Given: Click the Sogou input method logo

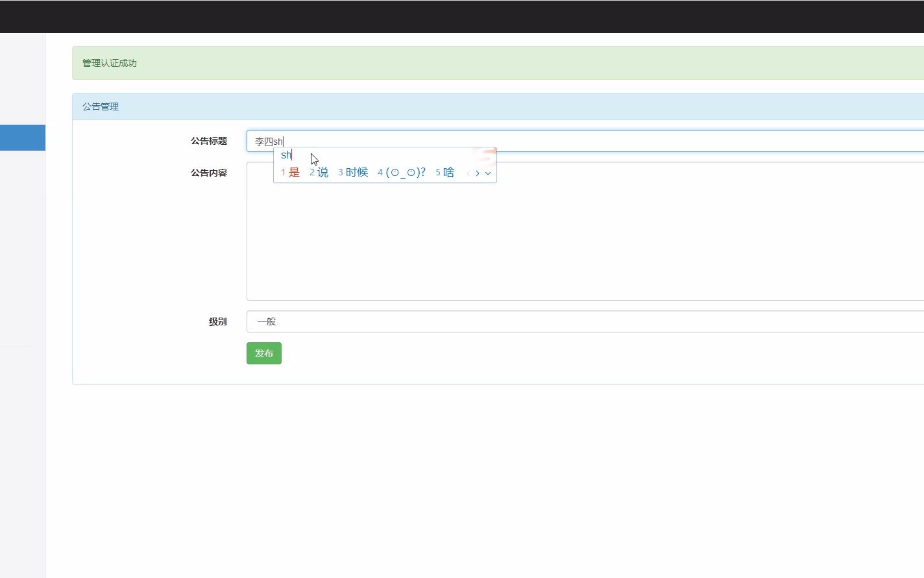Looking at the screenshot, I should [x=484, y=156].
